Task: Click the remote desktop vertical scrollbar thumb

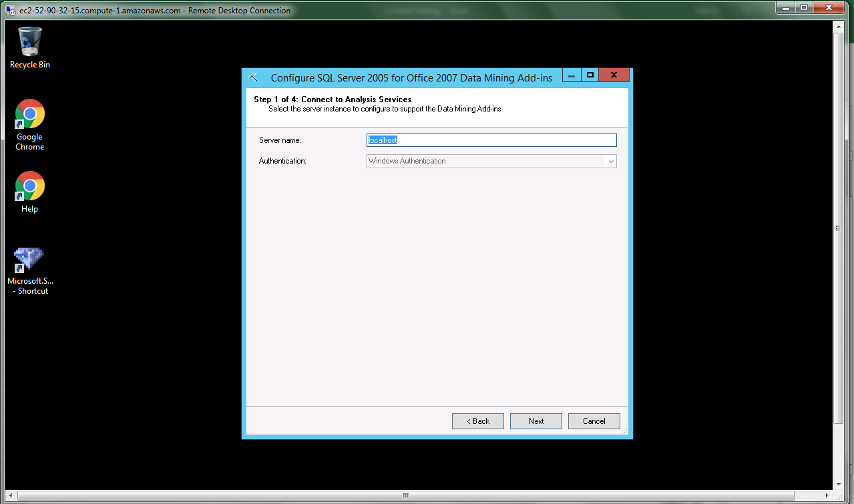Action: point(839,227)
